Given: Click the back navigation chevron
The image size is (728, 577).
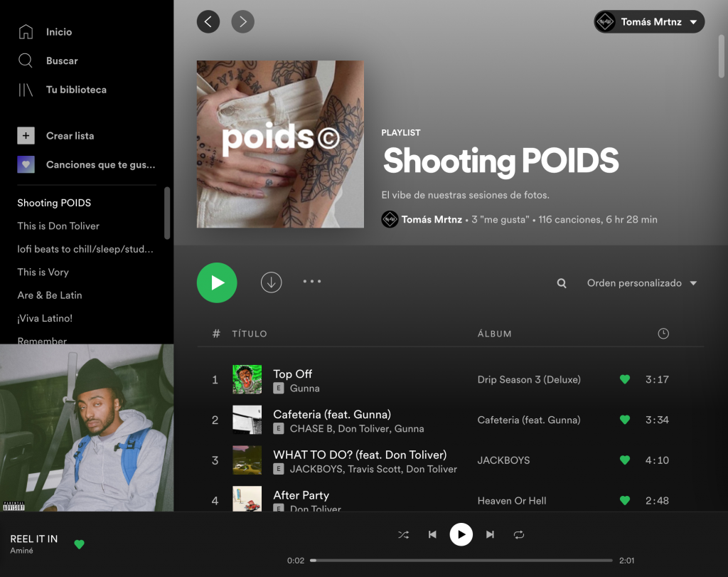Looking at the screenshot, I should tap(208, 21).
